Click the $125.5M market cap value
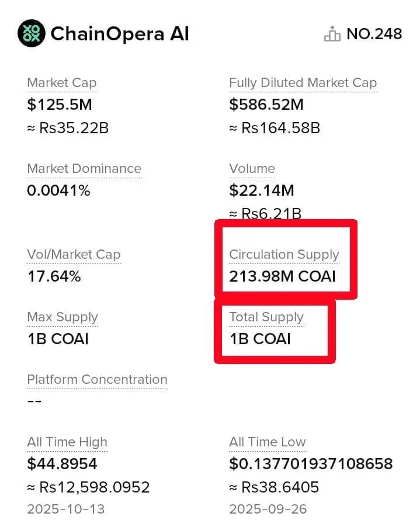 pyautogui.click(x=60, y=105)
